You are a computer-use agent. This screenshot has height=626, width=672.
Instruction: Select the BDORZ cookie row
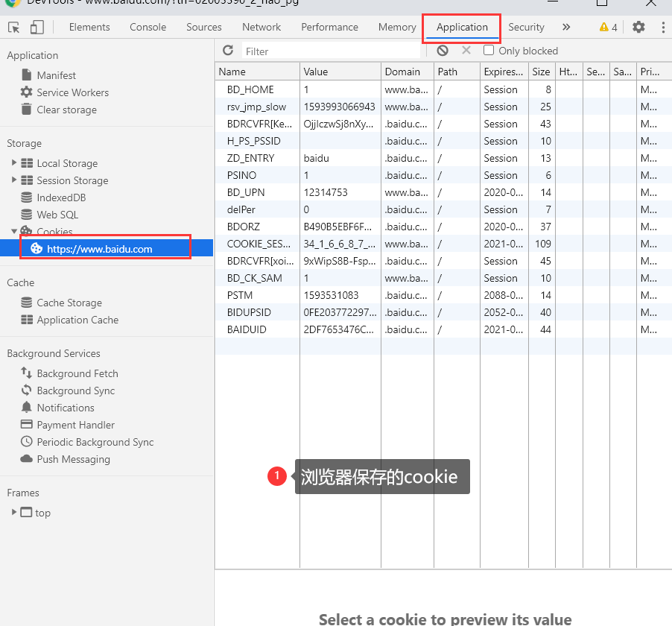click(443, 227)
